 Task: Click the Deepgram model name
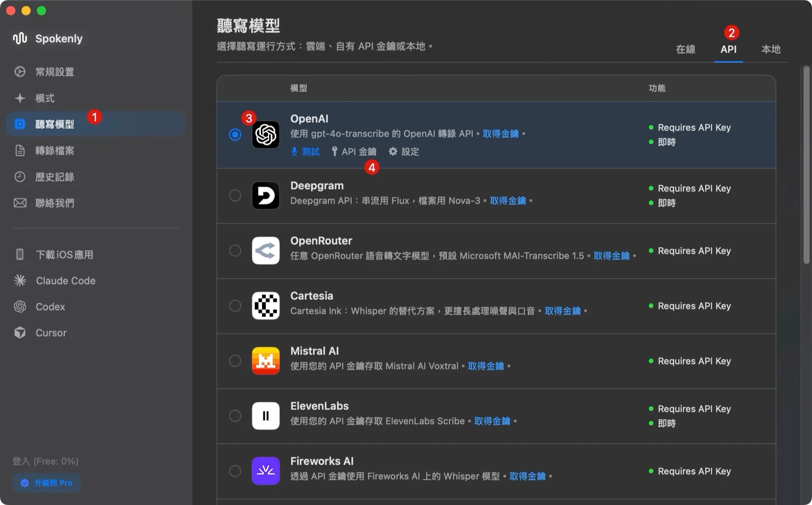click(x=317, y=185)
